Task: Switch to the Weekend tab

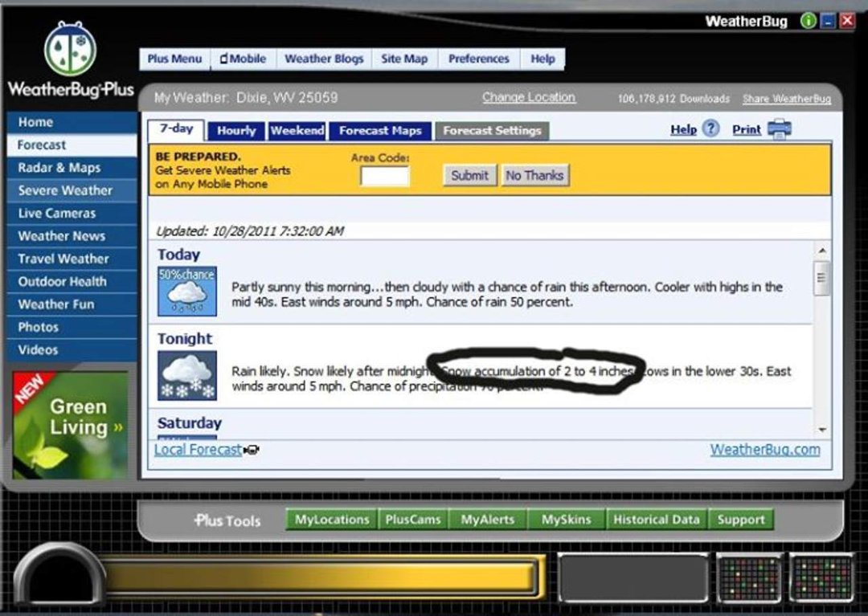Action: (297, 131)
